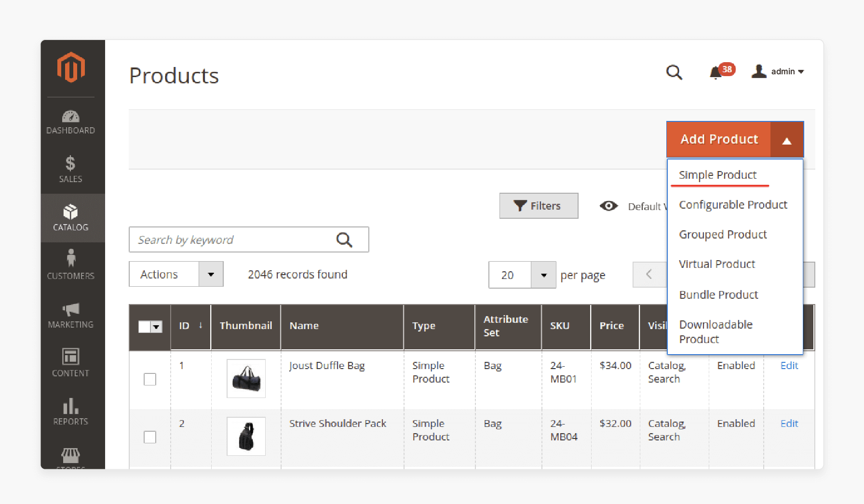This screenshot has width=864, height=504.
Task: Open the per page count dropdown
Action: pyautogui.click(x=543, y=275)
